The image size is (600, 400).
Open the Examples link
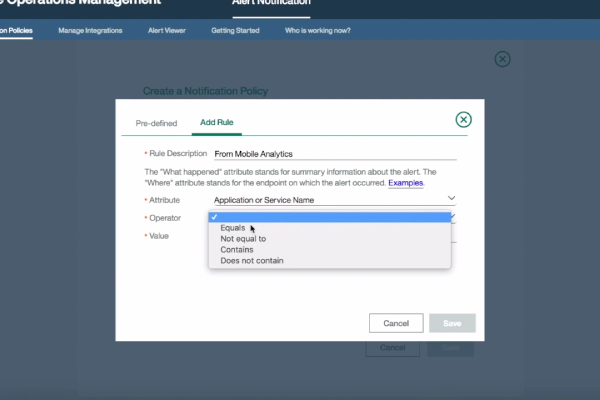(406, 183)
